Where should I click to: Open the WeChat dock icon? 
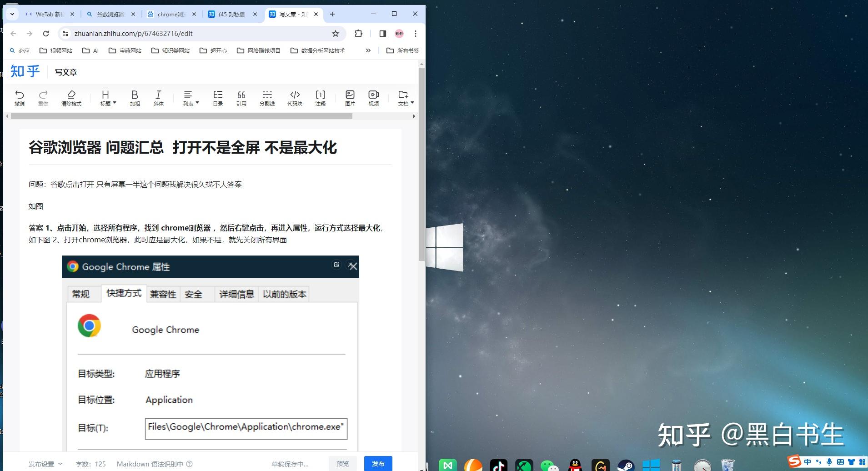click(549, 465)
